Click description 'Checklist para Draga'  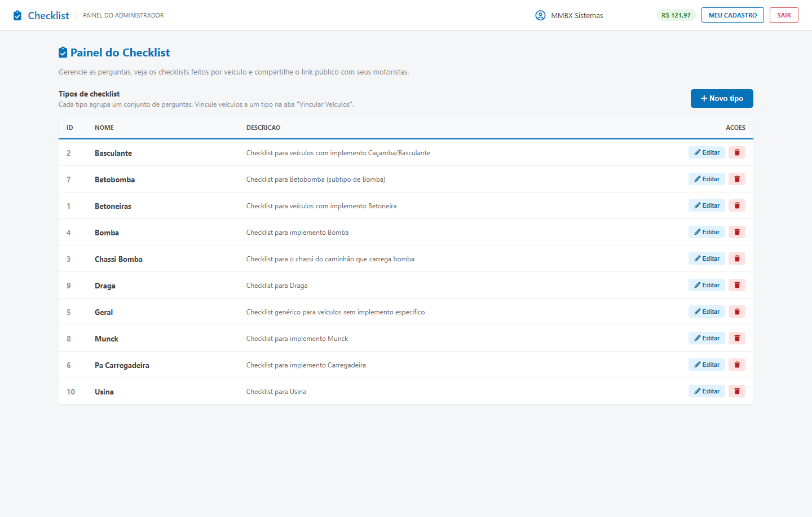click(x=277, y=286)
